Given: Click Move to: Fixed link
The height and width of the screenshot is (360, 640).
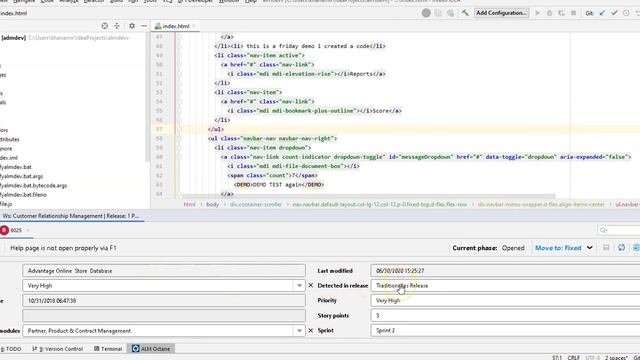Looking at the screenshot, I should [558, 248].
